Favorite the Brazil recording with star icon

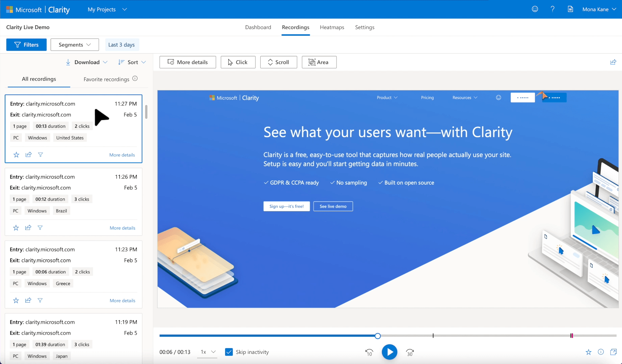pos(16,228)
